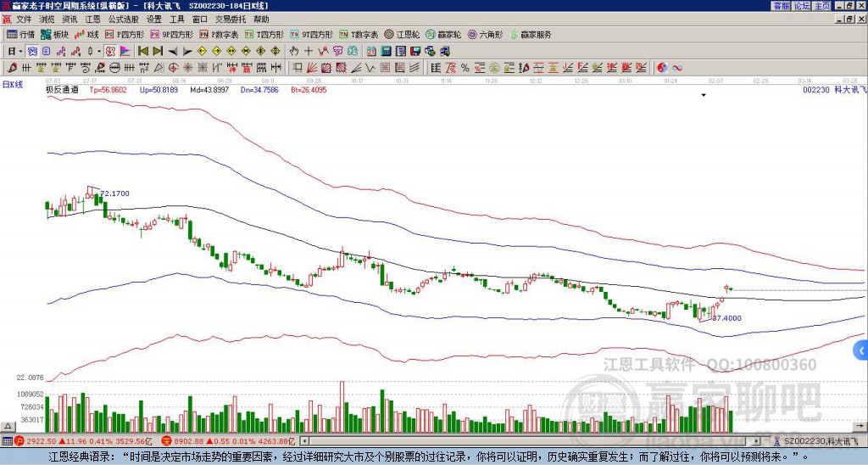Open the 江恩轮 tool
Viewport: 868px width, 465px height.
(x=402, y=35)
